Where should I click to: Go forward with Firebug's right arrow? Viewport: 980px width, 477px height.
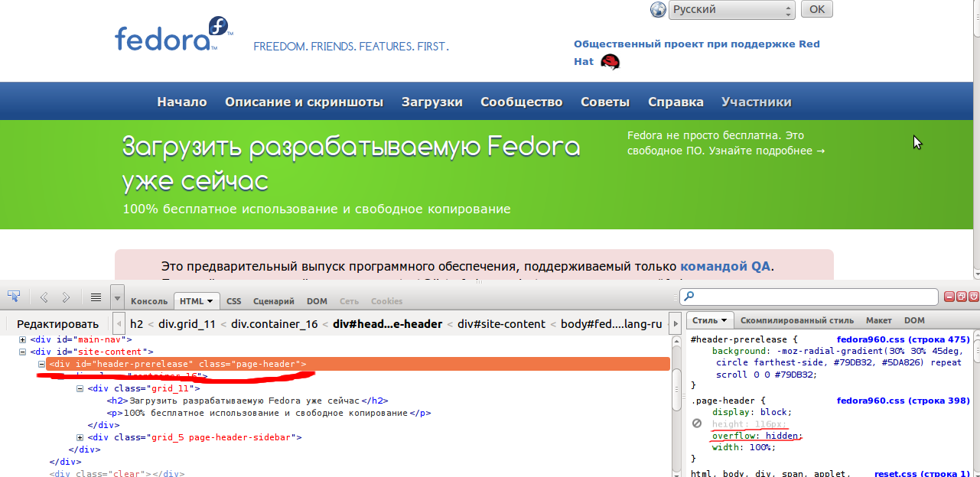[66, 297]
